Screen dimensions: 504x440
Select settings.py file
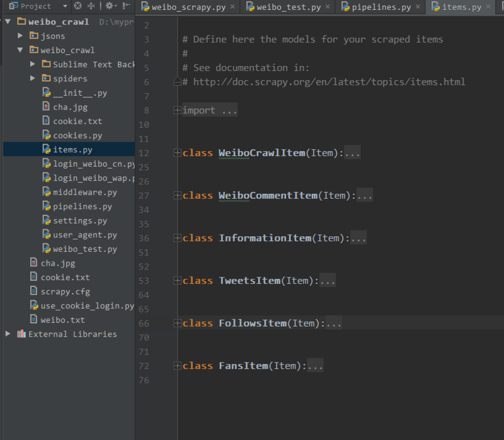(x=80, y=221)
